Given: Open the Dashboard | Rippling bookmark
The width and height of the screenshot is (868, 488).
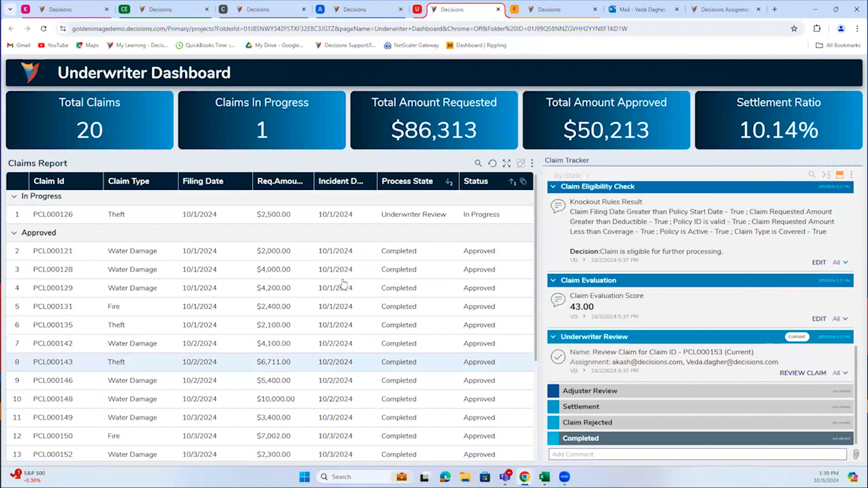Looking at the screenshot, I should point(476,45).
